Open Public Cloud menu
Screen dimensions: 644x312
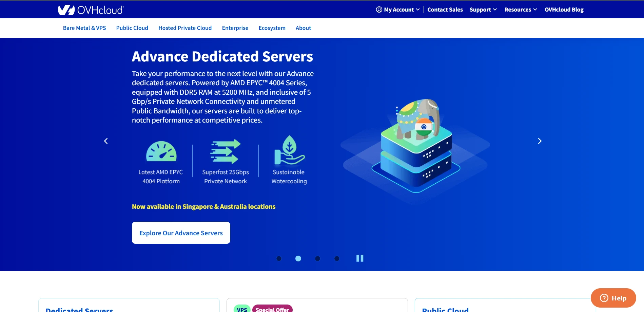132,28
